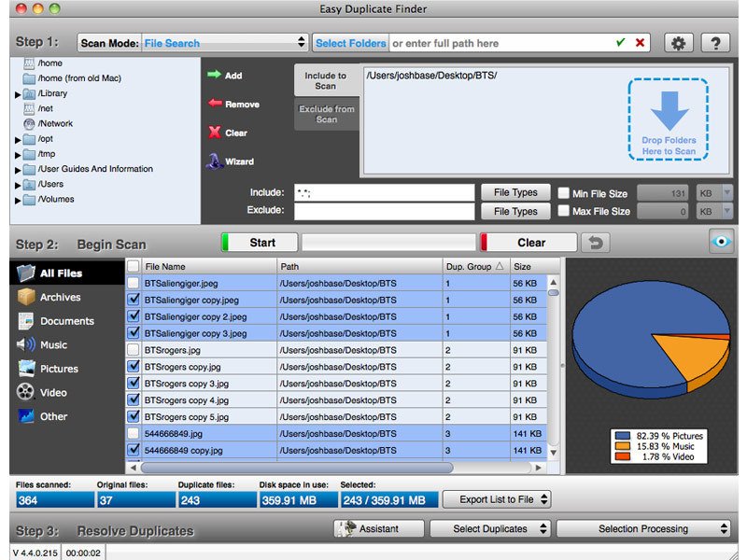Sort by the Dup. Group column header
This screenshot has width=747, height=560.
(476, 266)
